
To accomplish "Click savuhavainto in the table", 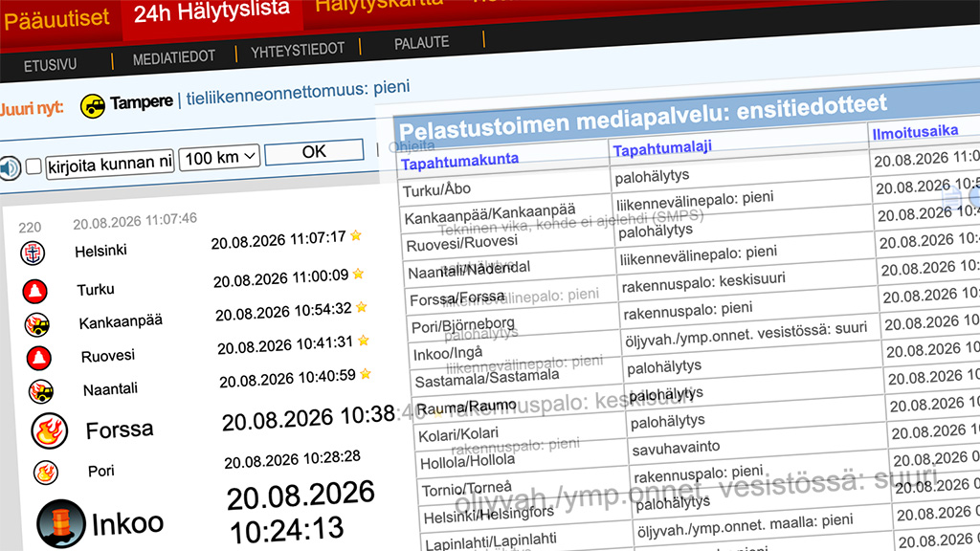I will (676, 449).
